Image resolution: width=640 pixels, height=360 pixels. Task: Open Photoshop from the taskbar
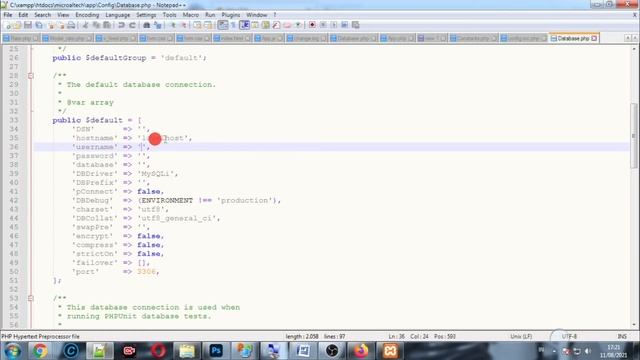coord(216,351)
